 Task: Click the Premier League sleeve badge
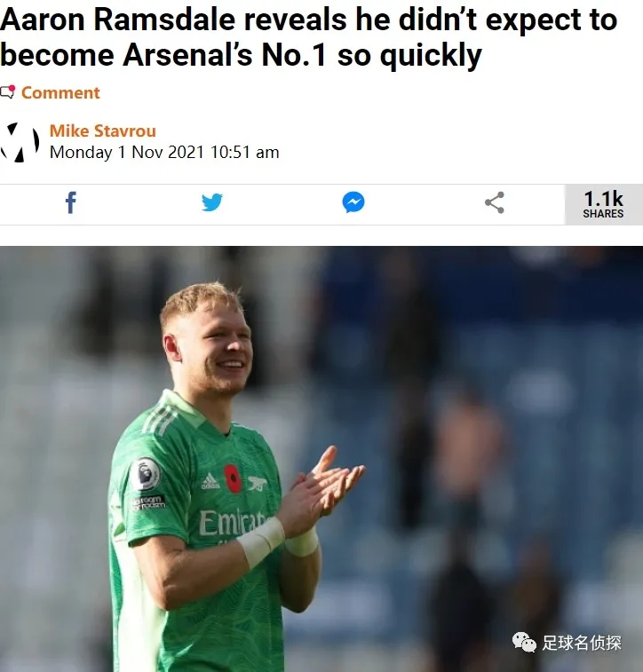pos(146,473)
